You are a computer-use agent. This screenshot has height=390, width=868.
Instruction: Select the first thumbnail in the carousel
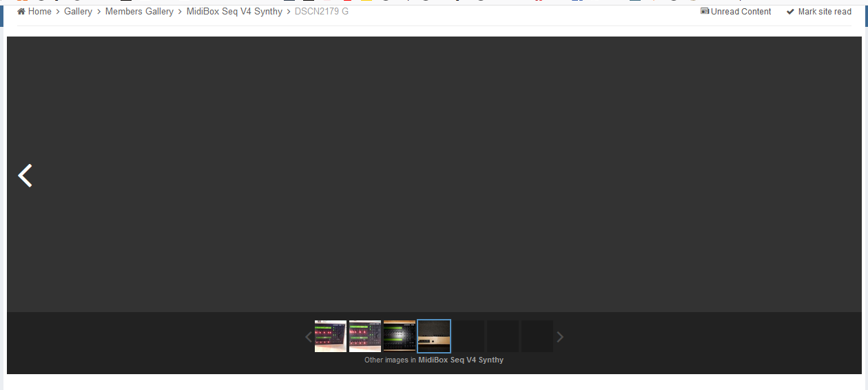(x=331, y=336)
